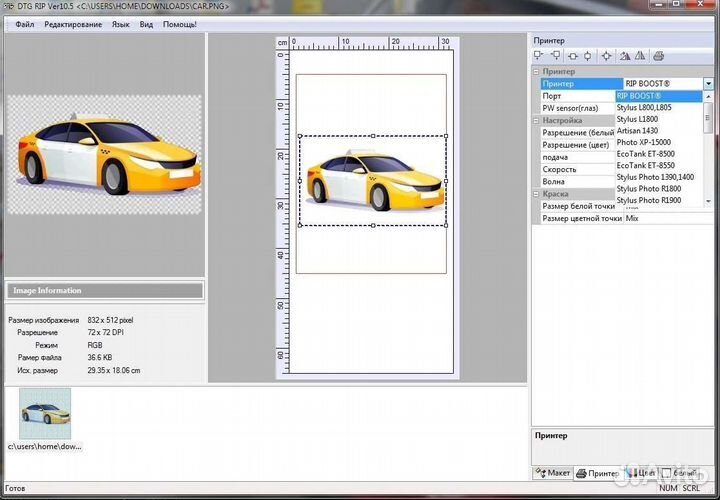
Task: Open the Редактирование menu
Action: click(x=72, y=23)
